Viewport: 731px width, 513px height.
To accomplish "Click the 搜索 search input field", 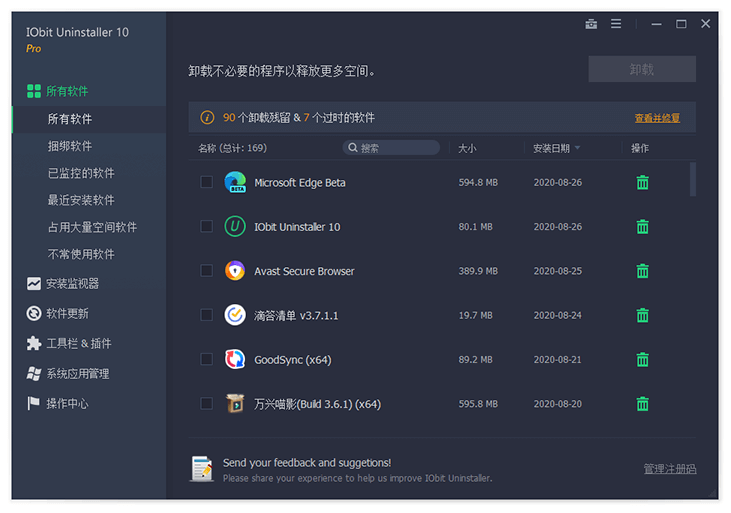I will [x=391, y=148].
